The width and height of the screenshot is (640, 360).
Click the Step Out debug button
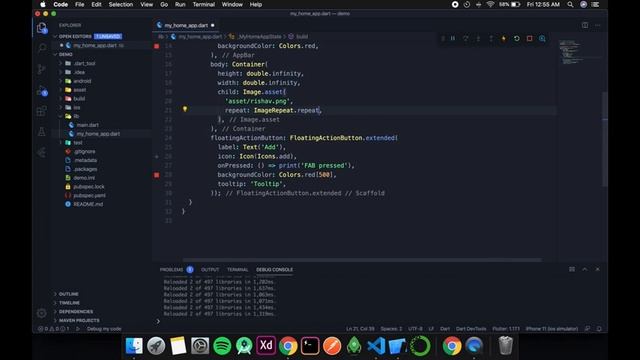[x=491, y=38]
